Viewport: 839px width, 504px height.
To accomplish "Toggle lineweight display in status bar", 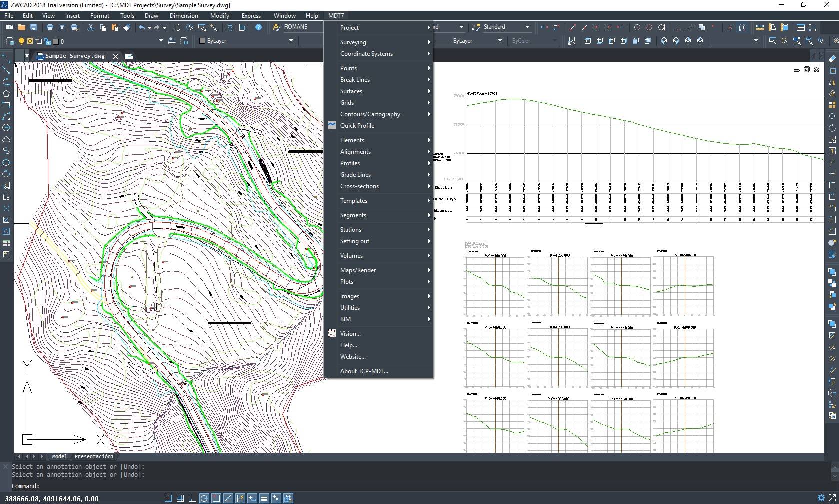I will pos(264,498).
